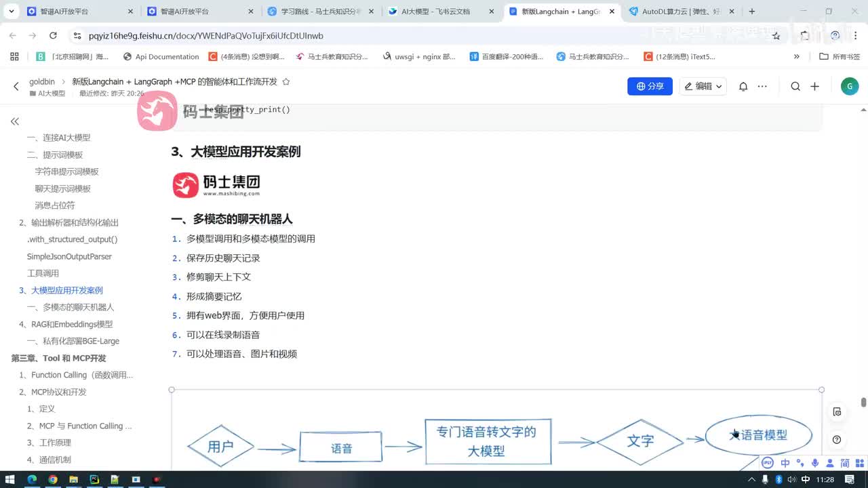Image resolution: width=868 pixels, height=488 pixels.
Task: Jump to 一、连接AI大模型 in outline
Action: pyautogui.click(x=58, y=138)
